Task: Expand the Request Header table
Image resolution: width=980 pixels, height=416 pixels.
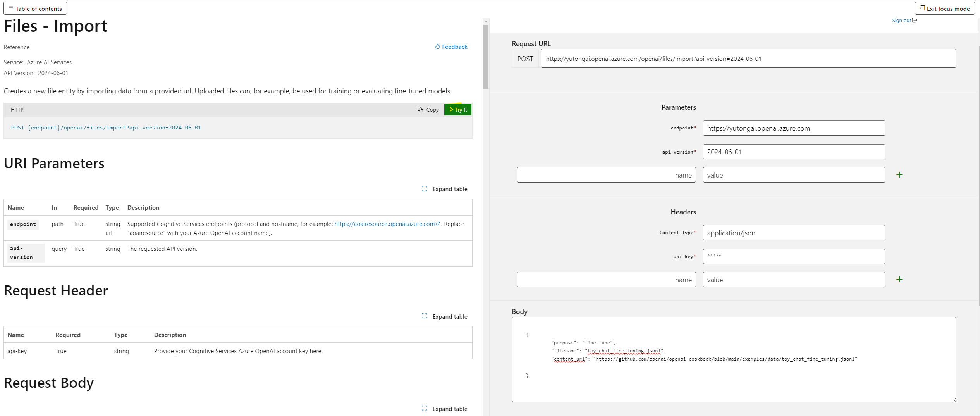Action: click(x=445, y=316)
